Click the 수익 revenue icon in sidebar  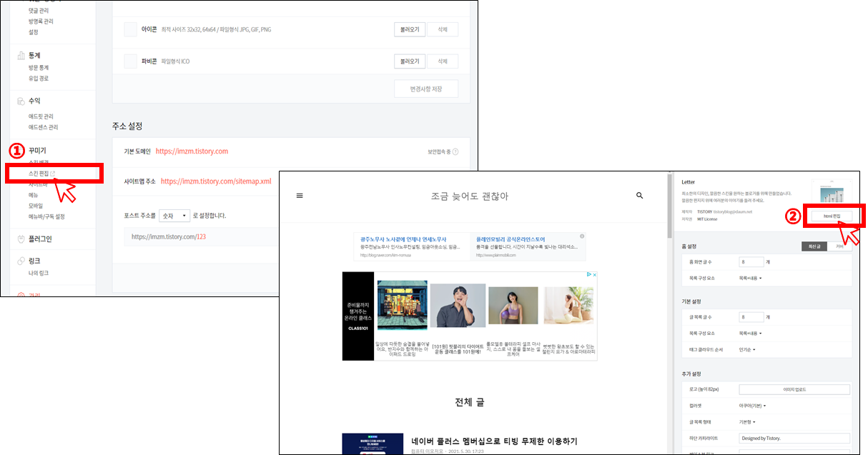(x=21, y=101)
